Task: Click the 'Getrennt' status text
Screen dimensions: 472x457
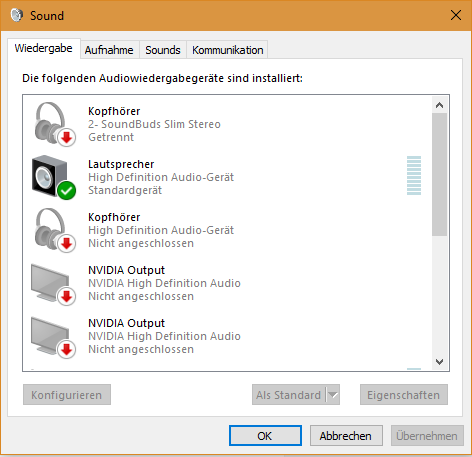Action: pyautogui.click(x=111, y=137)
